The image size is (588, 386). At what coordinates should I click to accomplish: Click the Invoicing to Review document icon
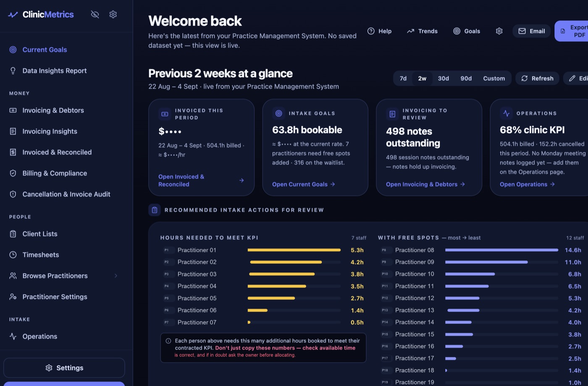tap(392, 114)
